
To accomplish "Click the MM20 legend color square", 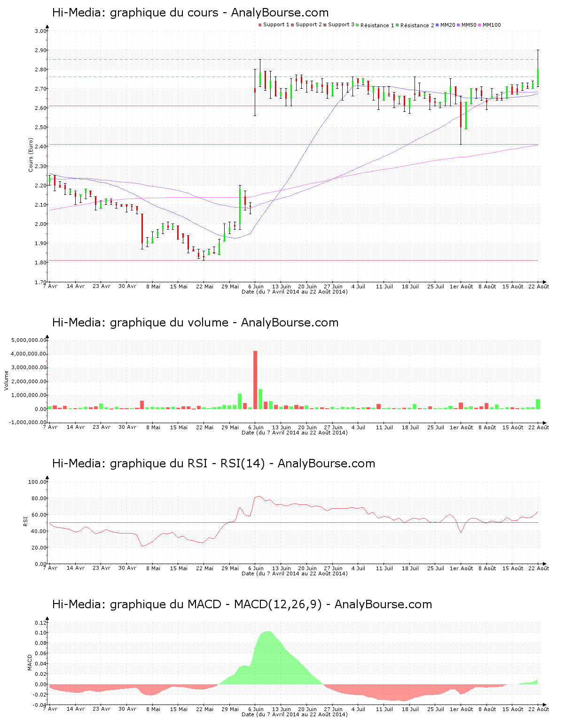I will [437, 25].
